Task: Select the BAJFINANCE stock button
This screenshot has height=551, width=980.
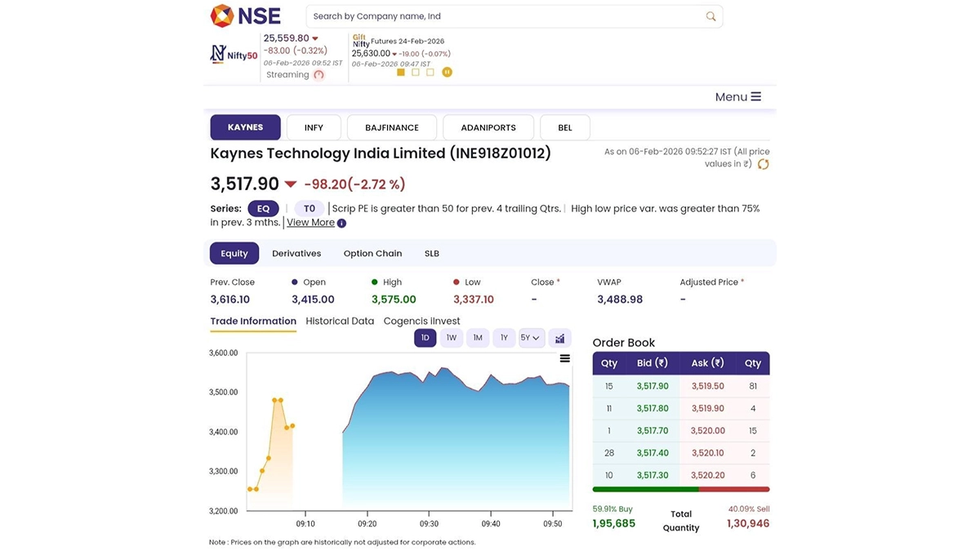Action: (x=392, y=128)
